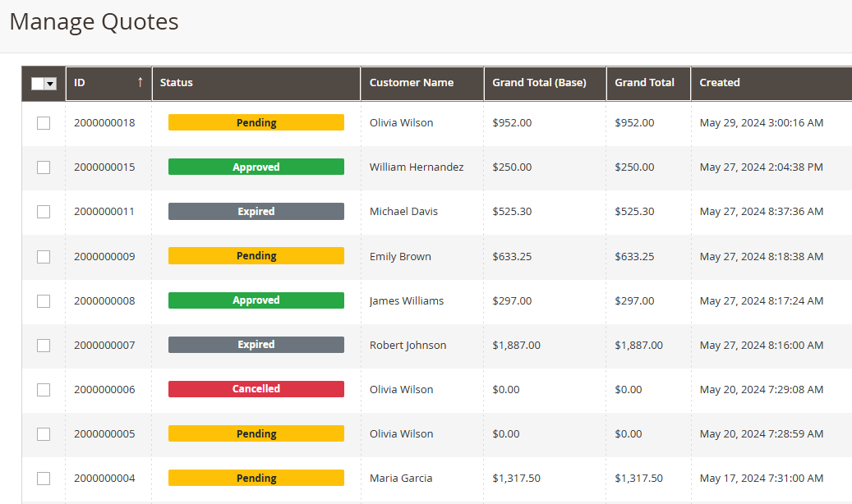852x504 pixels.
Task: Open the mass-select dropdown in header checkbox
Action: point(50,83)
